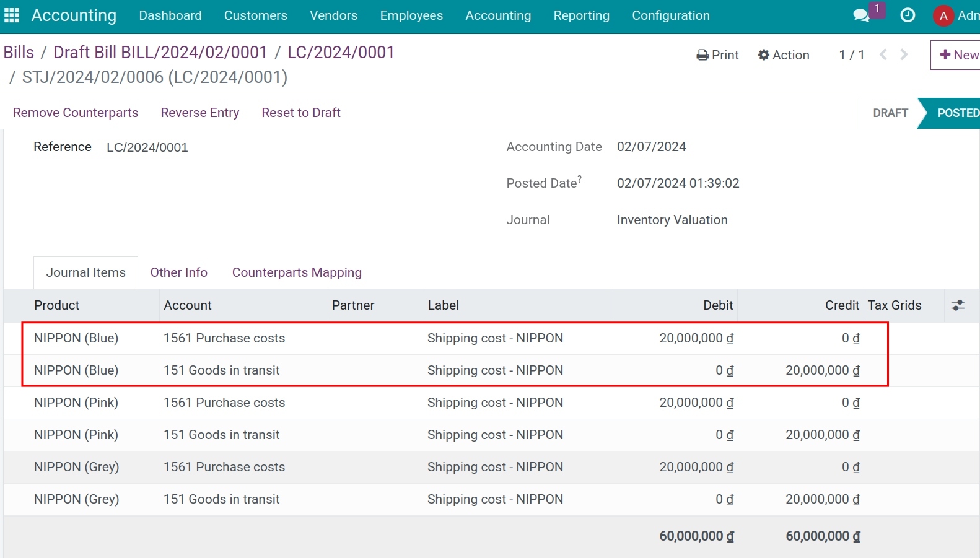Open the Admin user avatar menu
Viewport: 980px width, 558px height.
point(956,15)
